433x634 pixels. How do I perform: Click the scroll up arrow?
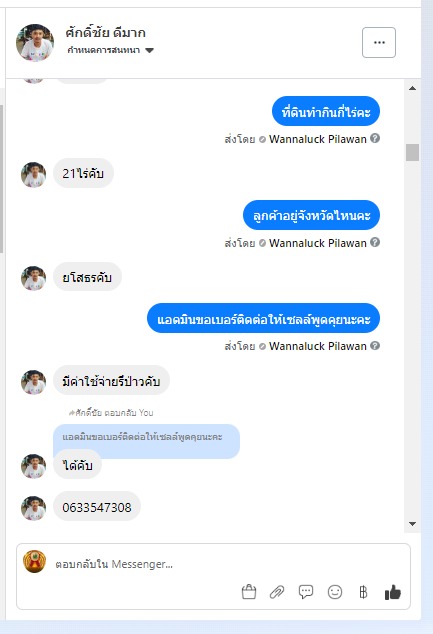412,88
